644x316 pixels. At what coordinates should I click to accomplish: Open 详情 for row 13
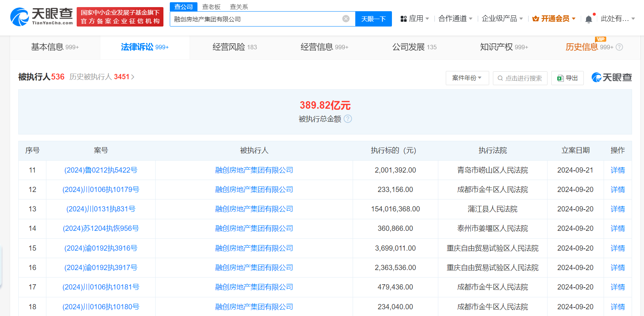pyautogui.click(x=617, y=209)
